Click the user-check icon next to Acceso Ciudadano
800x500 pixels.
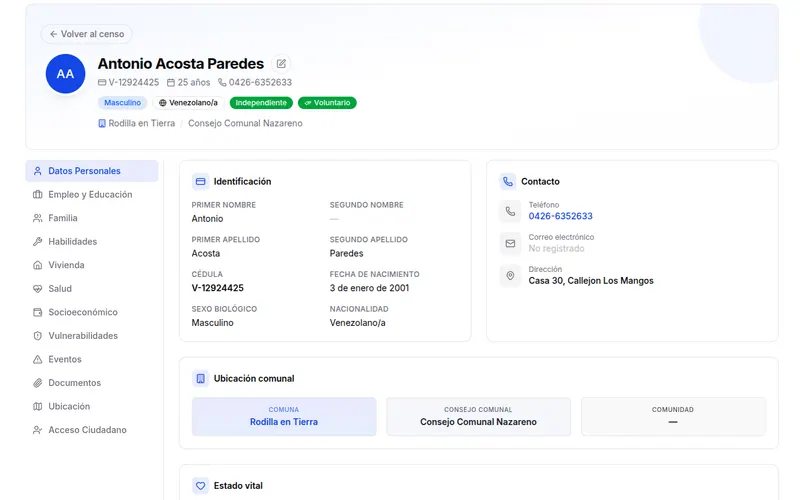click(37, 430)
